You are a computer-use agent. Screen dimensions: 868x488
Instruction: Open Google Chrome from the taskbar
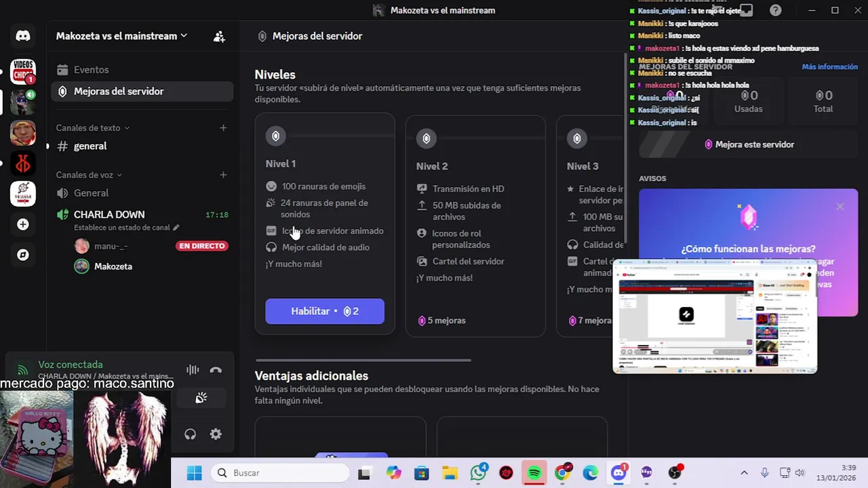562,473
